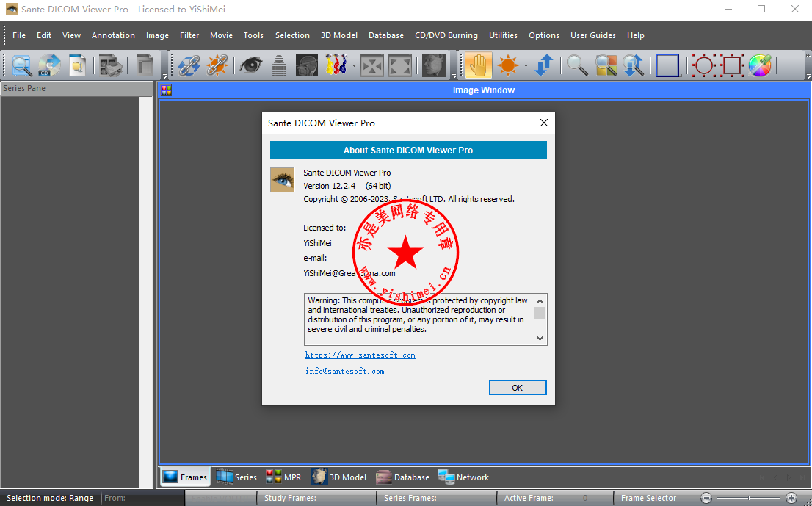812x506 pixels.
Task: Open the File menu
Action: point(19,35)
